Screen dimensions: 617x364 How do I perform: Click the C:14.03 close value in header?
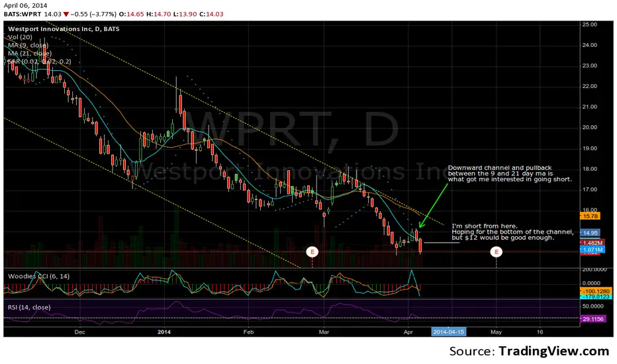pos(211,14)
